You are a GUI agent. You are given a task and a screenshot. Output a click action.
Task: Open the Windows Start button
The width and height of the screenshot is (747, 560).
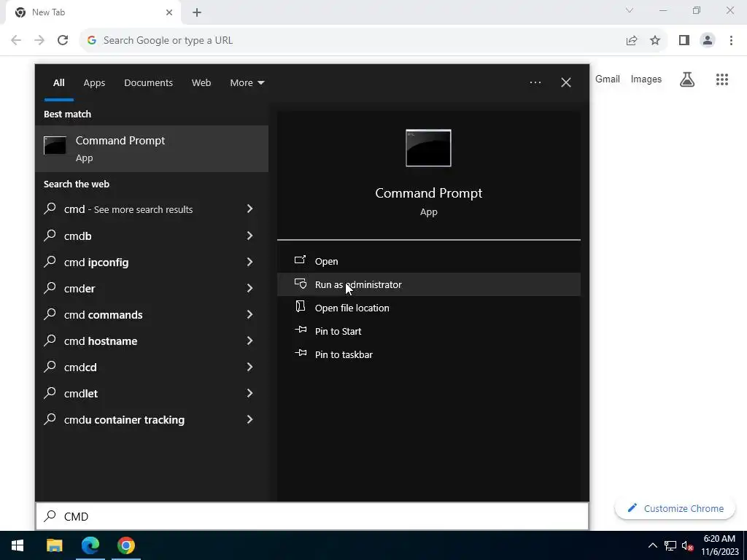pos(18,545)
